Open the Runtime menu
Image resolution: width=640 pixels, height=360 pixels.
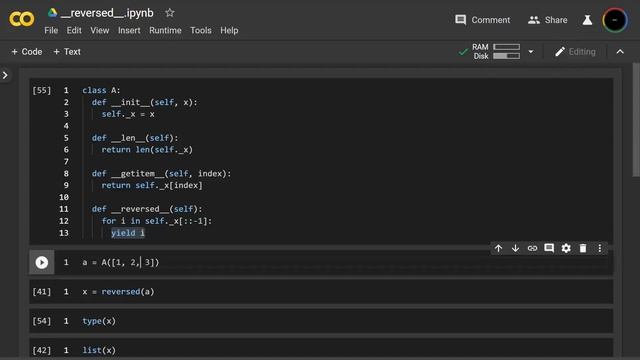click(x=165, y=30)
